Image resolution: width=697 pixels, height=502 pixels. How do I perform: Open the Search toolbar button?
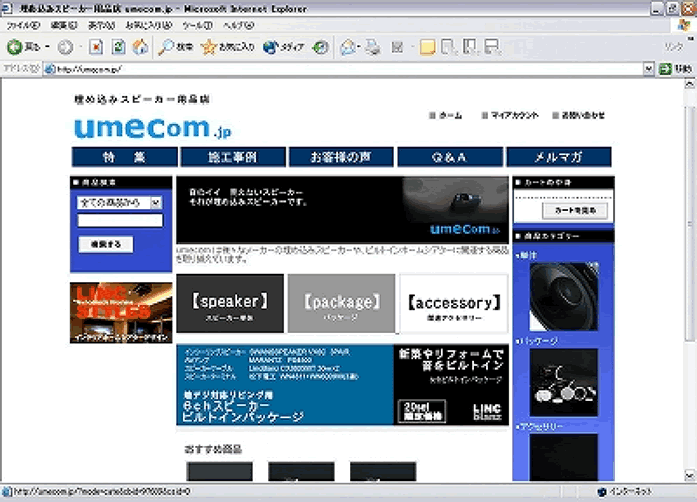(177, 47)
